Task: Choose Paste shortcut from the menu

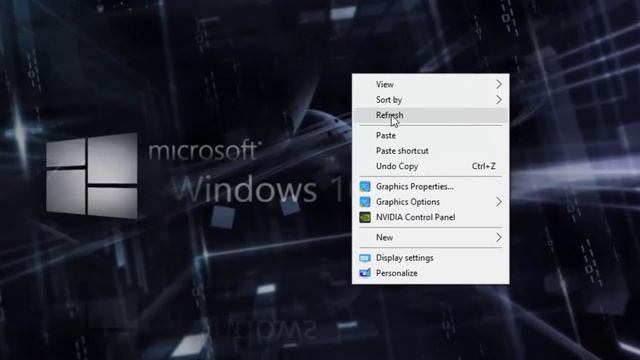Action: (x=431, y=151)
